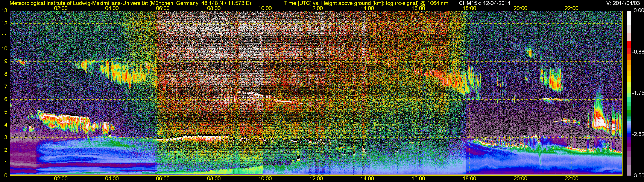Click the 02:00 label on the top axis
644x182 pixels.
click(61, 8)
